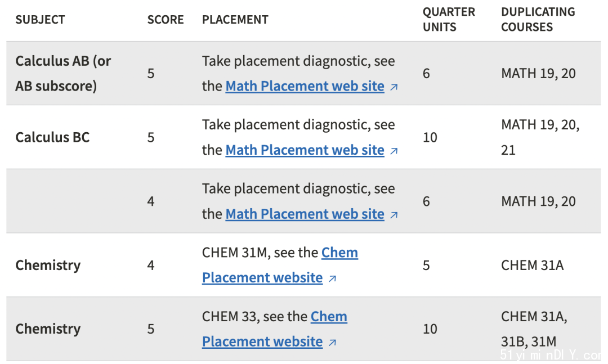Click the PLACEMENT column header
This screenshot has width=608, height=364.
click(x=235, y=20)
